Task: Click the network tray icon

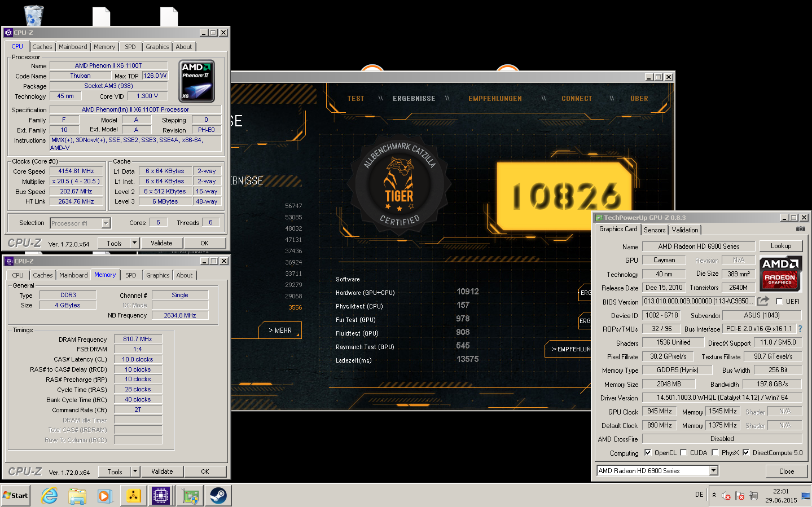Action: point(753,496)
